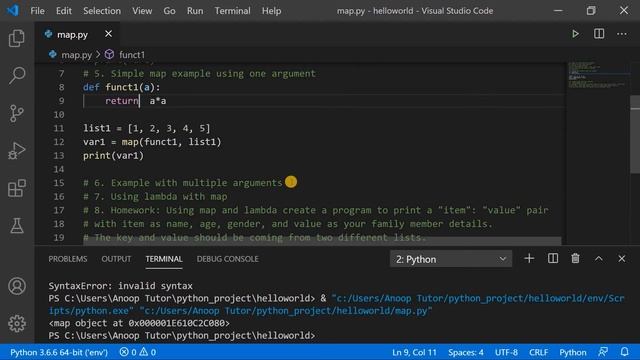Viewport: 640px width, 360px height.
Task: Click 'var1 = map(funct1, list1)' line
Action: [152, 142]
